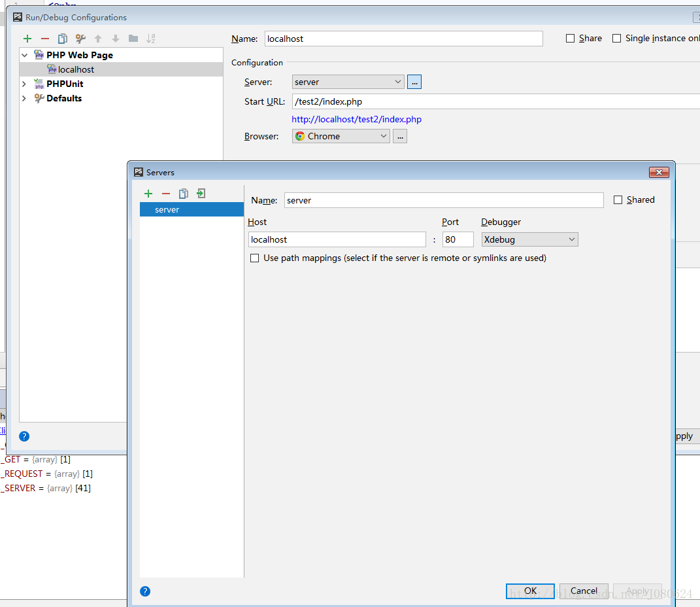This screenshot has width=700, height=607.
Task: Open help in Run/Debug Configurations dialog
Action: pos(24,436)
